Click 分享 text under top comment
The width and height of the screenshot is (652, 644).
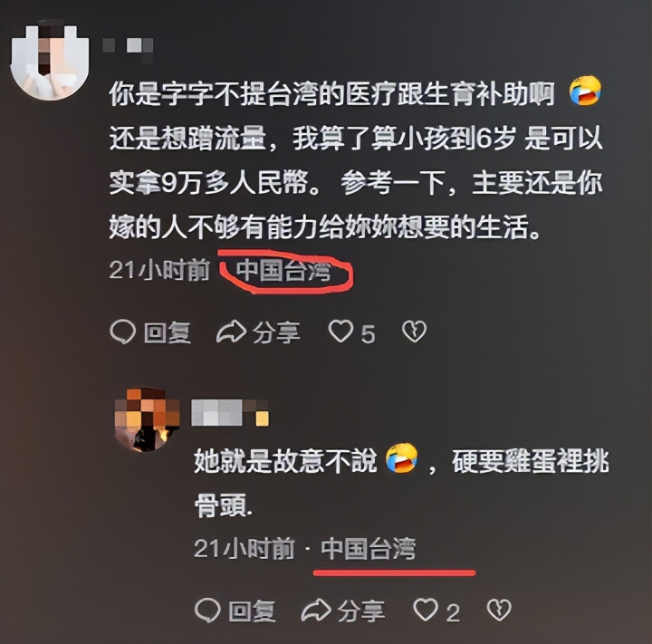276,332
